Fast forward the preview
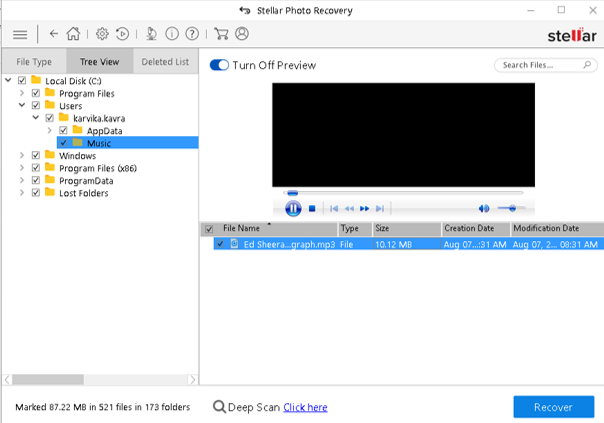The width and height of the screenshot is (604, 423). (x=364, y=208)
